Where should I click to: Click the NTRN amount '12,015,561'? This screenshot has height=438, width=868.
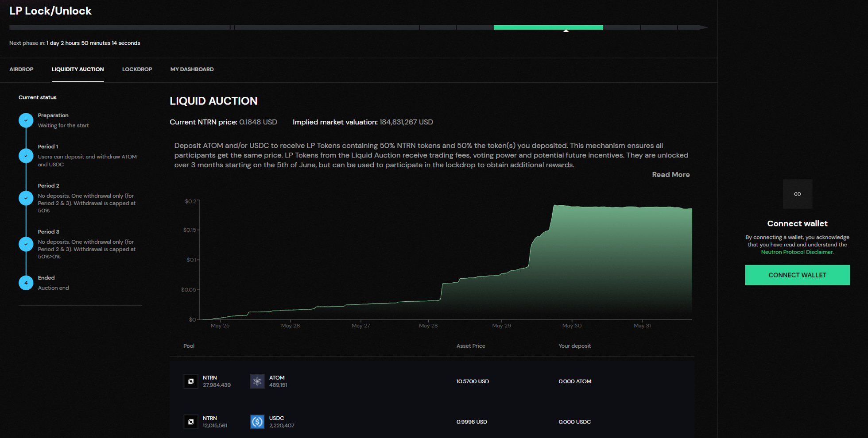(215, 426)
